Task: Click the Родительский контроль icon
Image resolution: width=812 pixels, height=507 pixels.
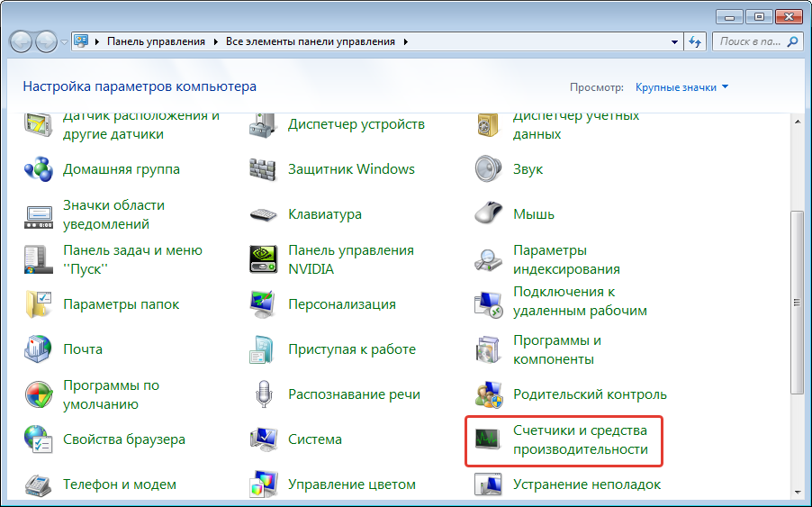Action: pyautogui.click(x=487, y=394)
